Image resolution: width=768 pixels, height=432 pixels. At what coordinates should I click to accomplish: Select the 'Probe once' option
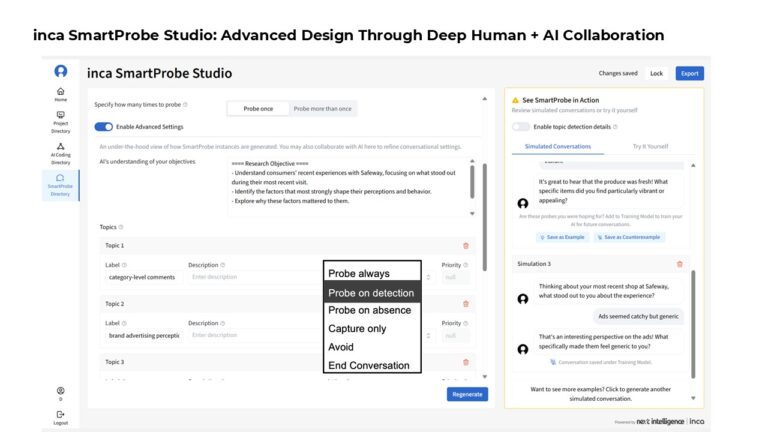[258, 109]
